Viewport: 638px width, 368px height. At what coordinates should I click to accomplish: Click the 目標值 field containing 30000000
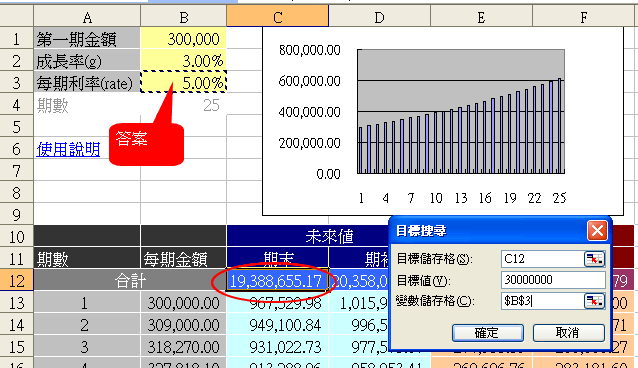click(553, 280)
